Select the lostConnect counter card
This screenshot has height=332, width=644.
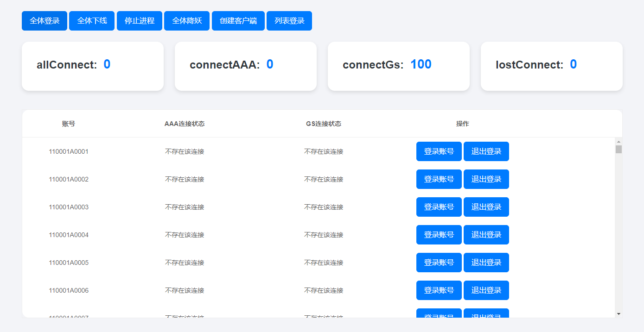click(551, 66)
